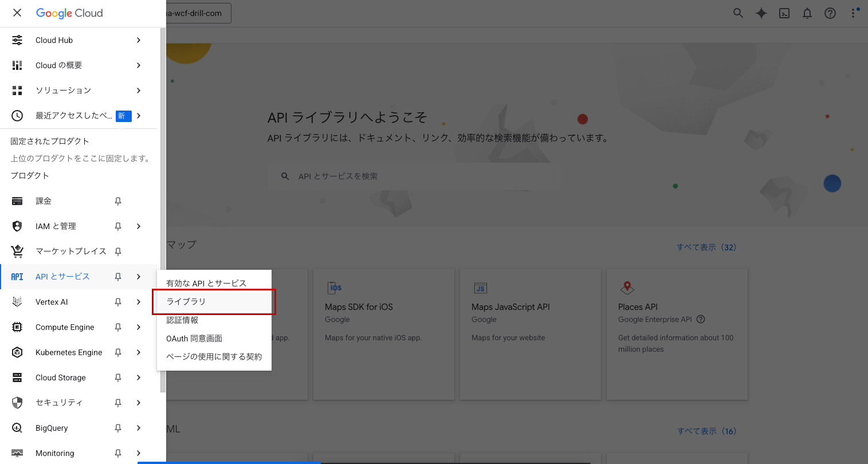The image size is (868, 464).
Task: Click the ソリューション grid icon
Action: pyautogui.click(x=17, y=91)
